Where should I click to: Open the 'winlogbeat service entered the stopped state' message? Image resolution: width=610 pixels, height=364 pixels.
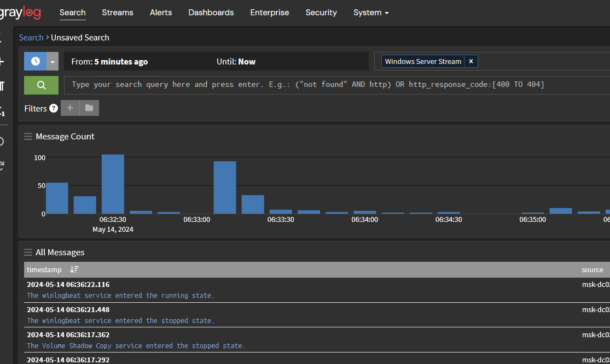(x=120, y=321)
